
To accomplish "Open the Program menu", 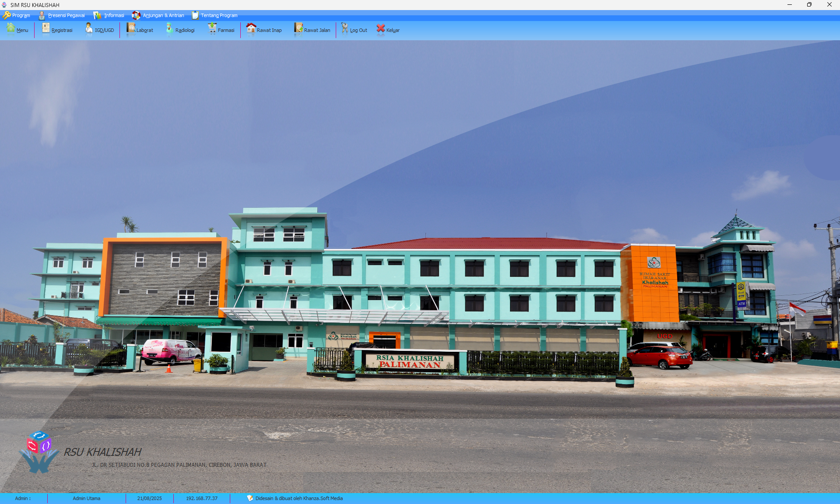I will (x=17, y=15).
